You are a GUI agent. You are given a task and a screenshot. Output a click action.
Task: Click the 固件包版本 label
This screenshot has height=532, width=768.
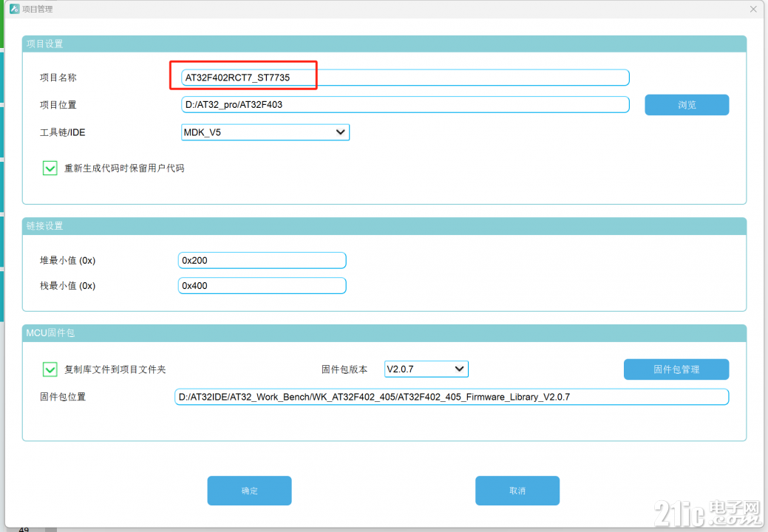(344, 369)
